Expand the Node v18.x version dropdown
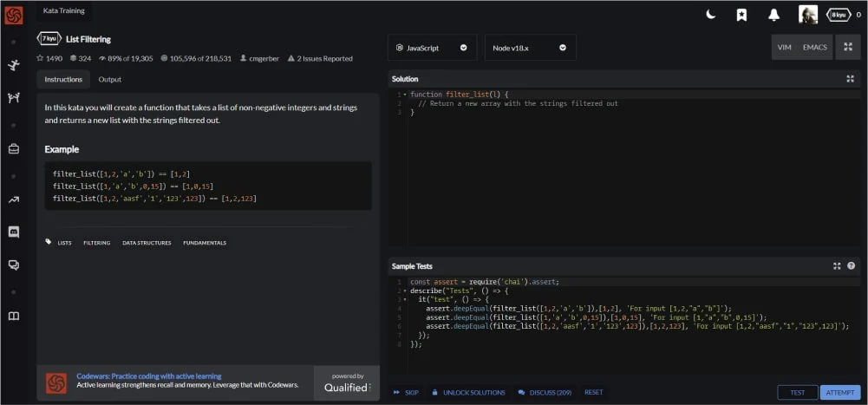Image resolution: width=868 pixels, height=405 pixels. tap(529, 48)
